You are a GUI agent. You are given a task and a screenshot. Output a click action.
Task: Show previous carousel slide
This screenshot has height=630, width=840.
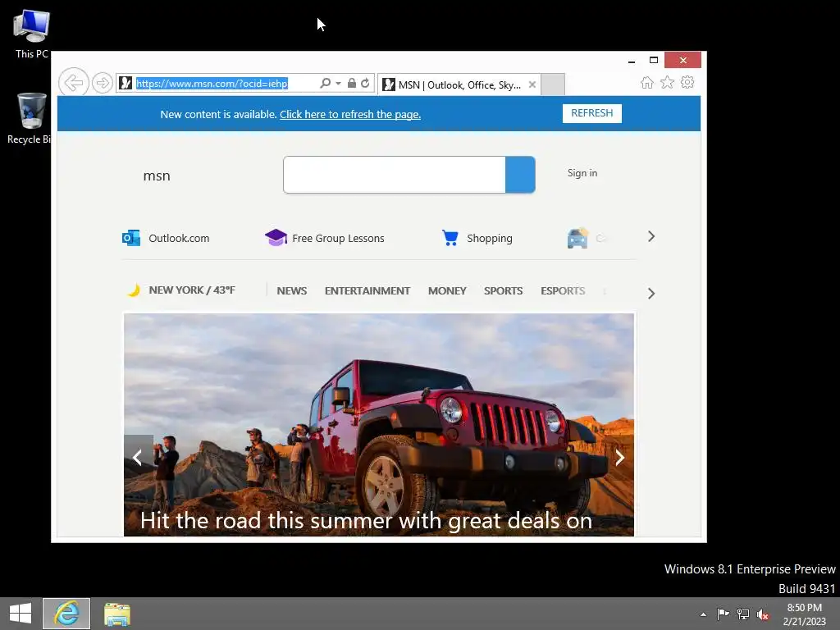click(138, 457)
